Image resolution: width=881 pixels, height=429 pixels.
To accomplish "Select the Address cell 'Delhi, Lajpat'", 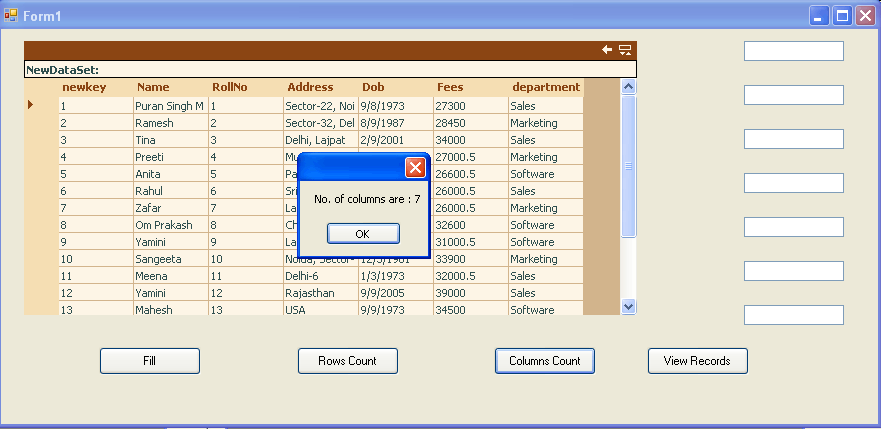I will [x=321, y=140].
